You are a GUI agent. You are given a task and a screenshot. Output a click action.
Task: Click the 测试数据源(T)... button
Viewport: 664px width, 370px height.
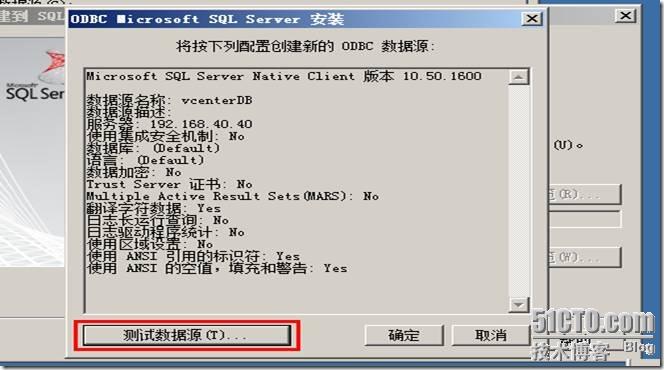click(x=187, y=335)
